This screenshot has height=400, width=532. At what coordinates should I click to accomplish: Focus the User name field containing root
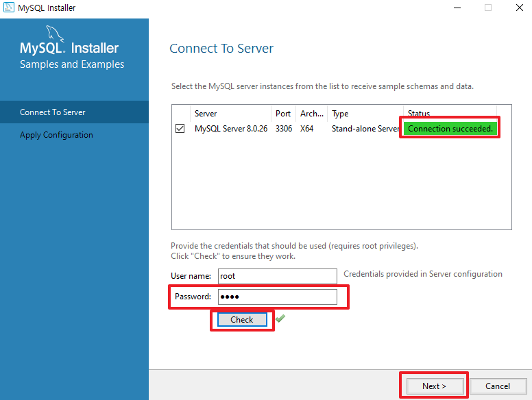click(x=278, y=276)
